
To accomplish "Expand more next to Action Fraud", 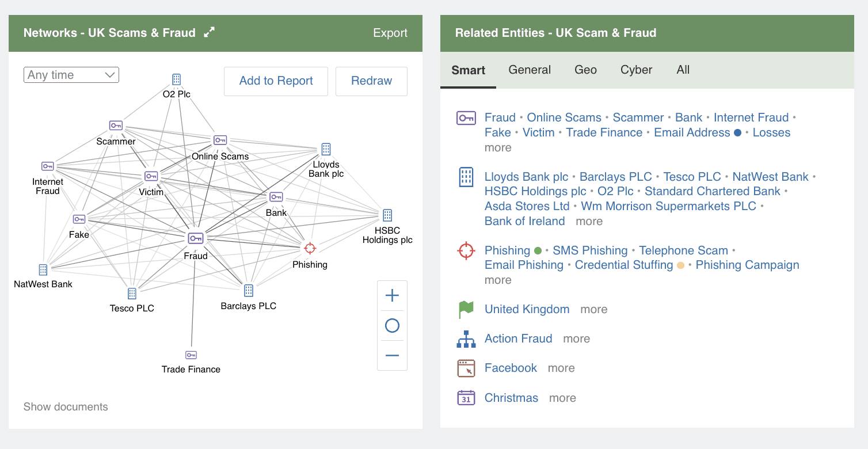I will point(577,338).
